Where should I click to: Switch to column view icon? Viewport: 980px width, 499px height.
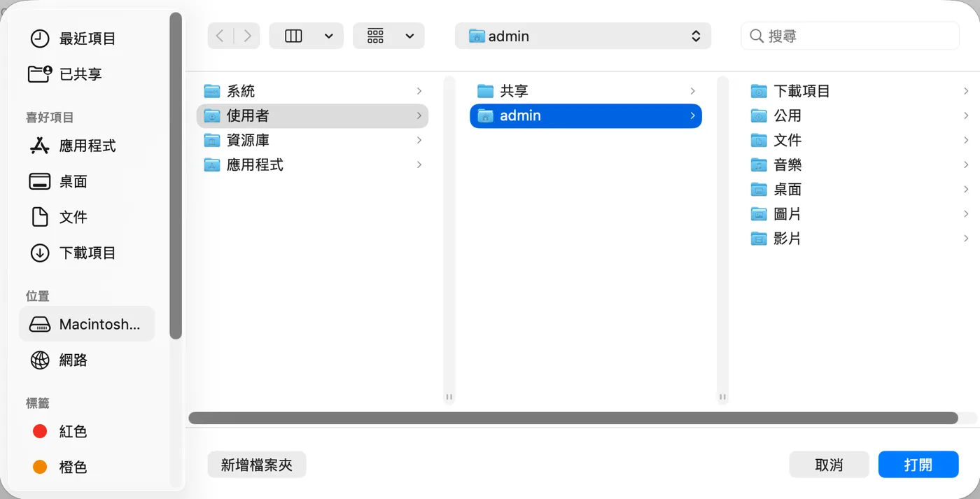pyautogui.click(x=293, y=36)
